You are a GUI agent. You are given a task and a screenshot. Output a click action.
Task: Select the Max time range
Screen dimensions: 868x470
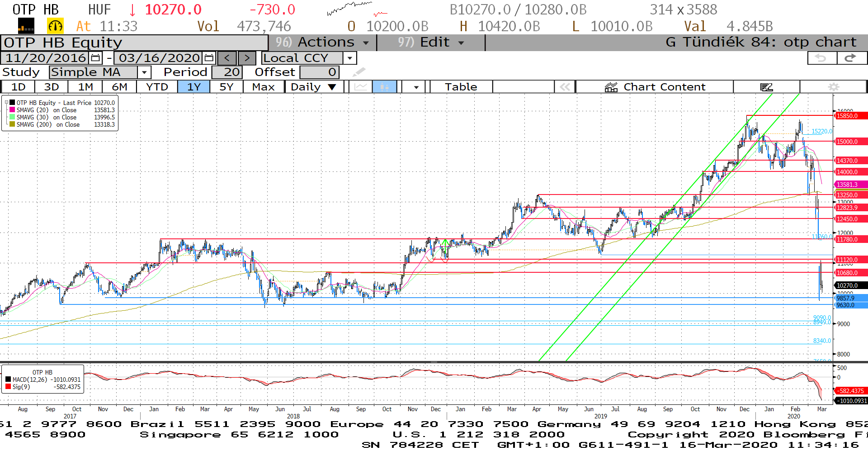click(x=263, y=87)
